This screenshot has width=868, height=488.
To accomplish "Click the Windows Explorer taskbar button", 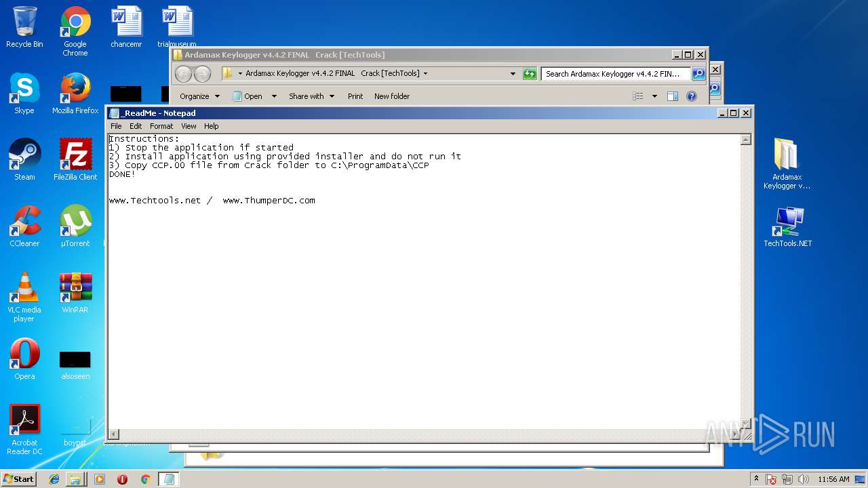I will (x=75, y=479).
